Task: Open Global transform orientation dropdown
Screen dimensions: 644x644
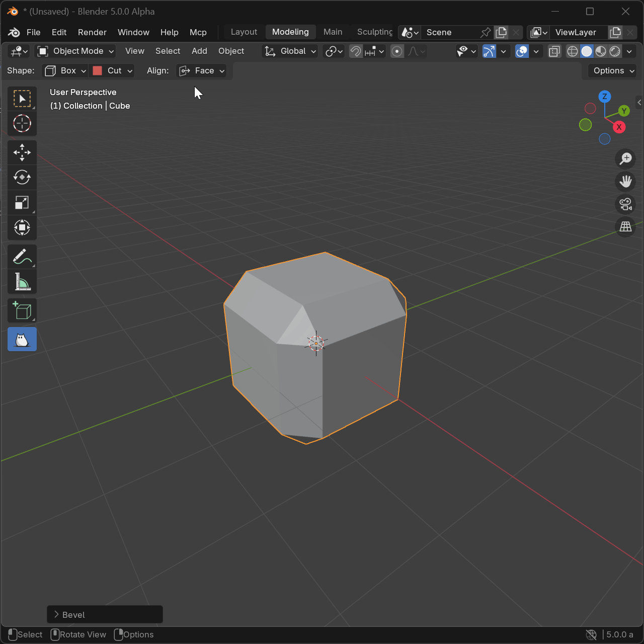Action: pos(291,51)
